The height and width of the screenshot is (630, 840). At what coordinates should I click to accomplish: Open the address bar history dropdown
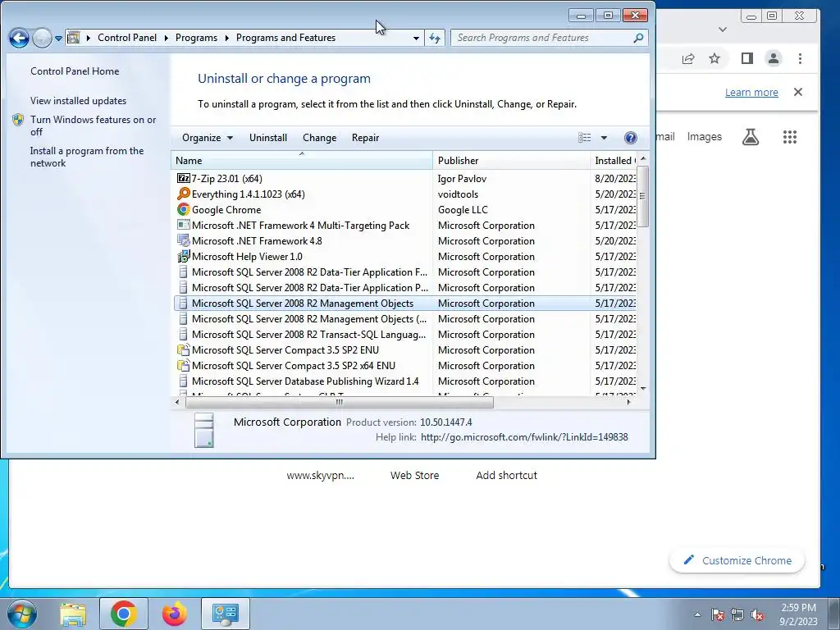(416, 38)
